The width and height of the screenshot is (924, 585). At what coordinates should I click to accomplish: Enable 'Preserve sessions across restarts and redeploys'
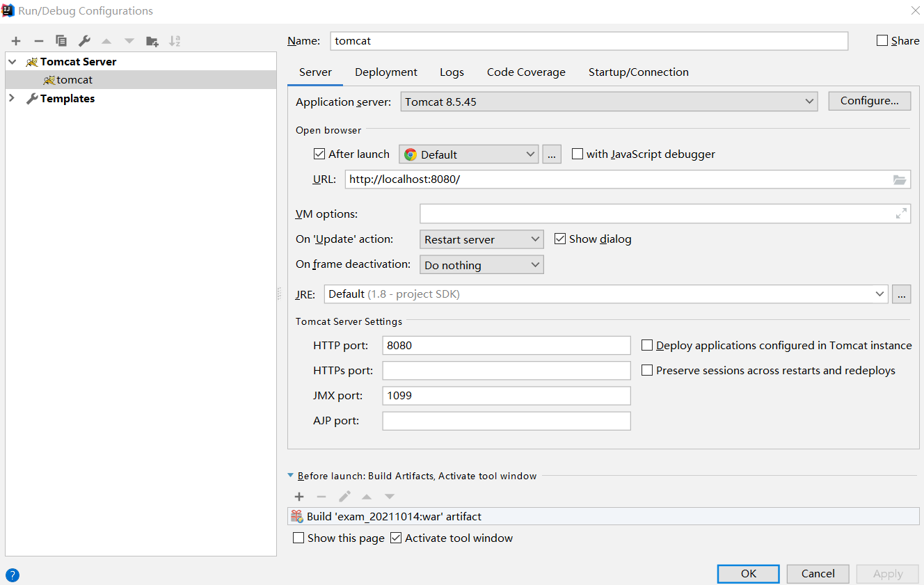[x=647, y=370]
